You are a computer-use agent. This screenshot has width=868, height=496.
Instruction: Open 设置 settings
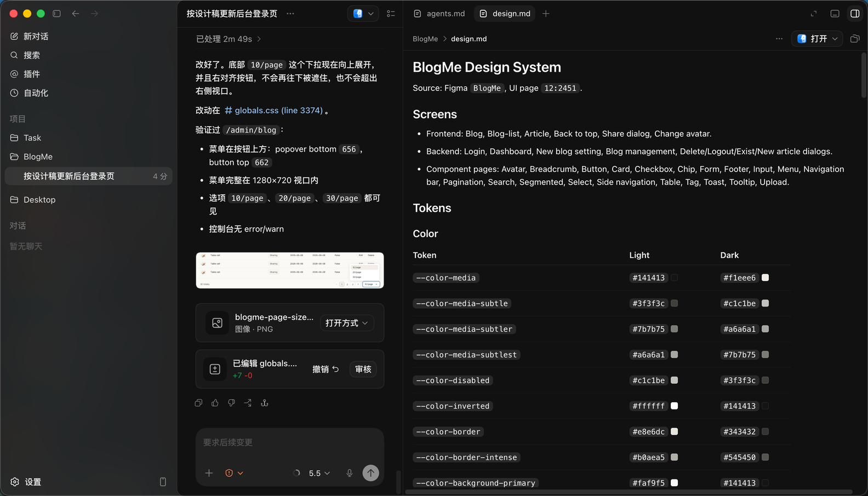(26, 482)
